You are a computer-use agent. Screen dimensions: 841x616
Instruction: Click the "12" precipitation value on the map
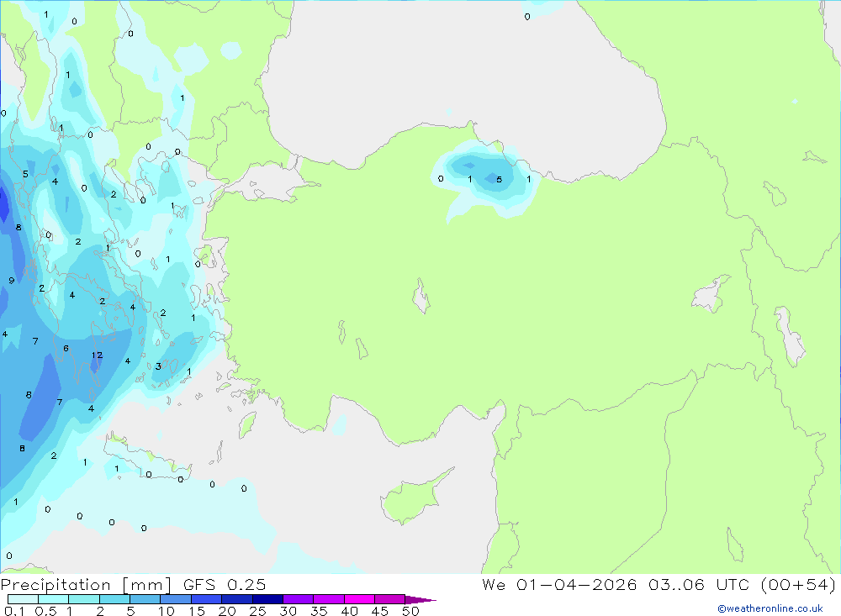[x=97, y=355]
